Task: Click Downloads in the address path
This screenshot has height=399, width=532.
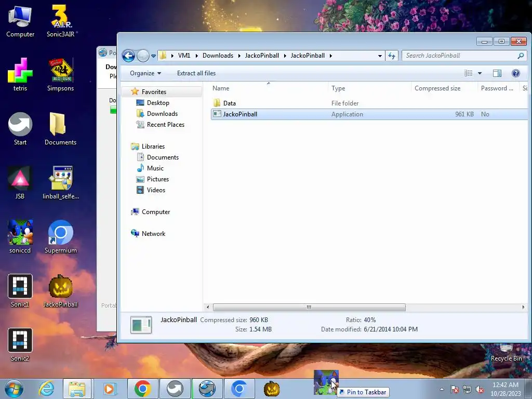Action: click(218, 56)
